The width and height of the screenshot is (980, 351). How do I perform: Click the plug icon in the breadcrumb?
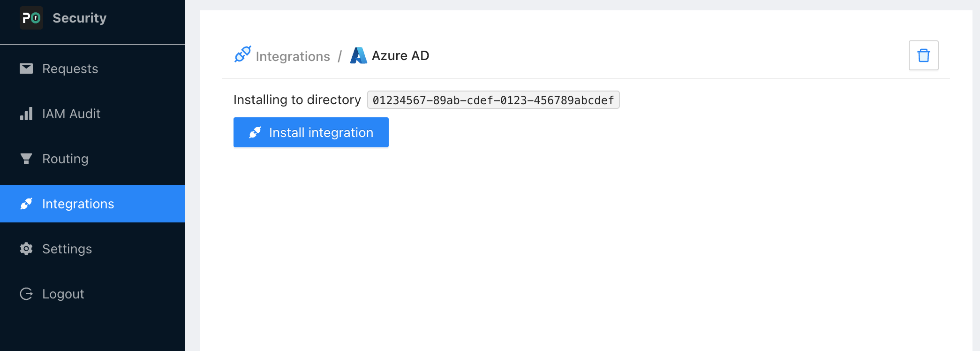[x=242, y=54]
